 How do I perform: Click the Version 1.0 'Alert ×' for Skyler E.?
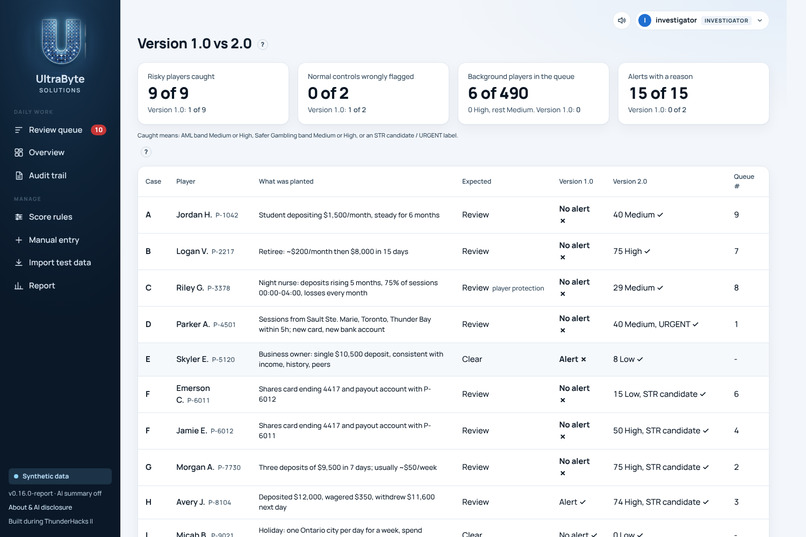(573, 359)
